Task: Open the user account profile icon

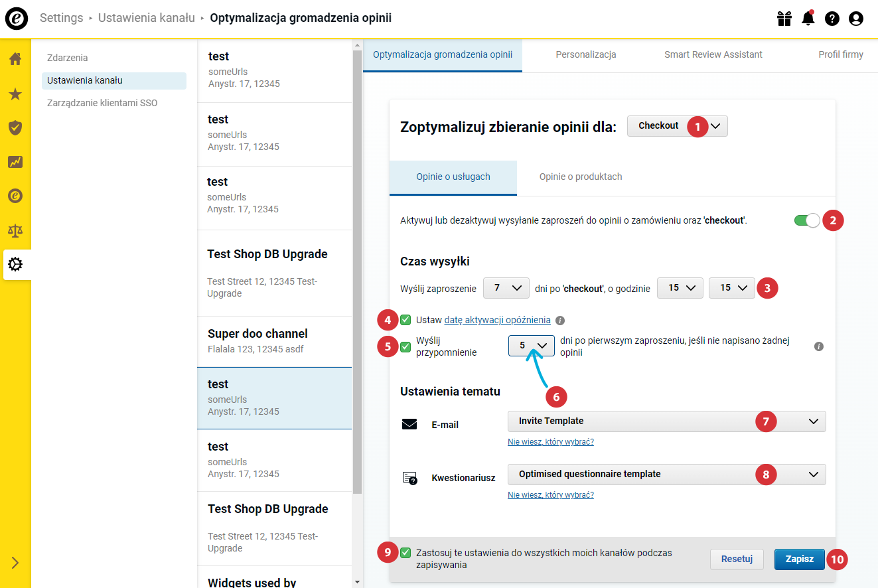Action: [856, 19]
